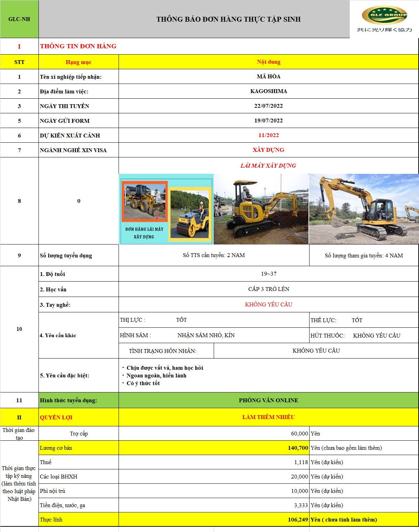The image size is (419, 532).
Task: Click the mini excavator photo in the middle
Action: [x=261, y=209]
